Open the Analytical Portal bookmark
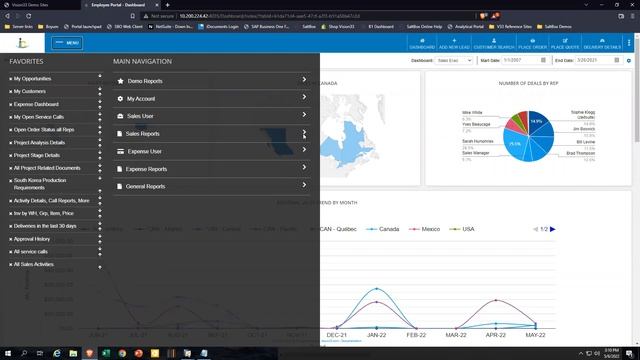640x360 pixels. click(x=465, y=27)
